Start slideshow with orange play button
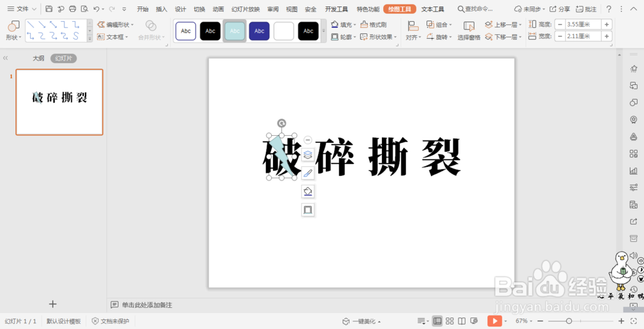This screenshot has width=644, height=329. 495,321
